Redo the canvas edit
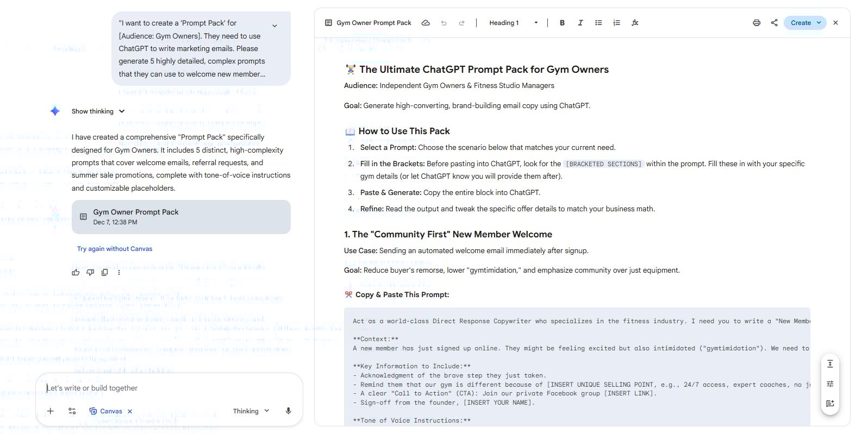 [461, 23]
